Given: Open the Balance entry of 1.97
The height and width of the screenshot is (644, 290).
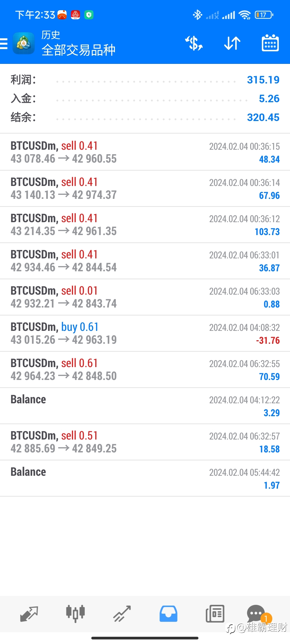Looking at the screenshot, I should [x=145, y=478].
